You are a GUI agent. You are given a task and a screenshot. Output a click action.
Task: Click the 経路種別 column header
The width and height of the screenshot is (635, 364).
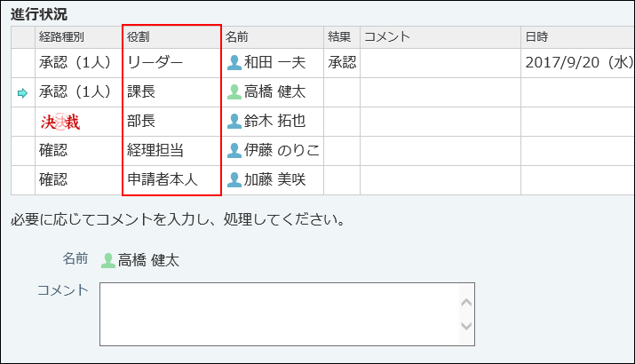click(x=60, y=37)
